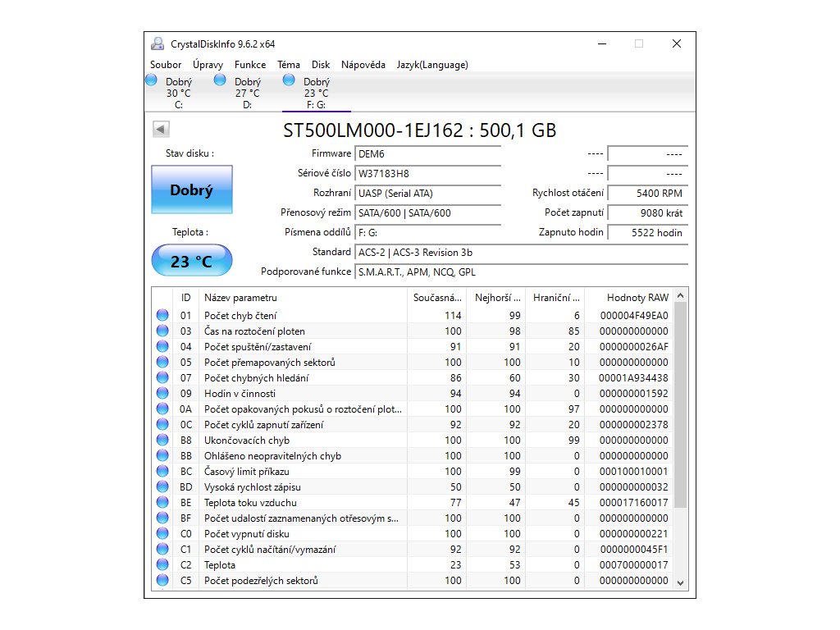Click the 23 °C temperature button
This screenshot has height=630, width=840.
click(x=191, y=262)
